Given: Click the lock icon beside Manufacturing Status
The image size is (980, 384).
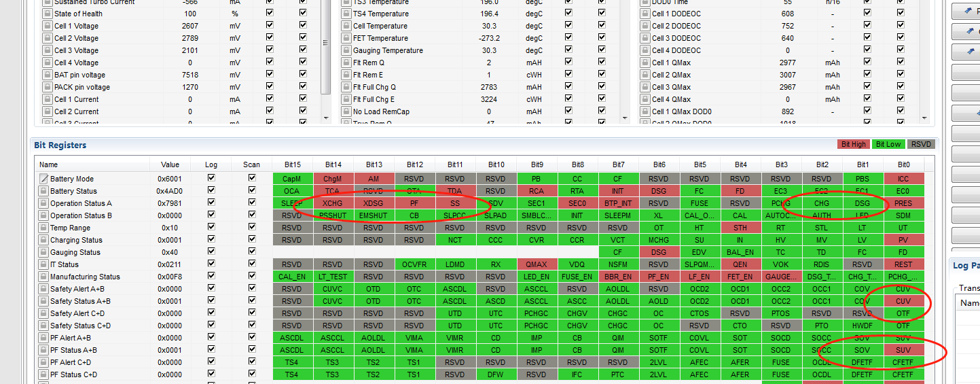Looking at the screenshot, I should [x=44, y=277].
